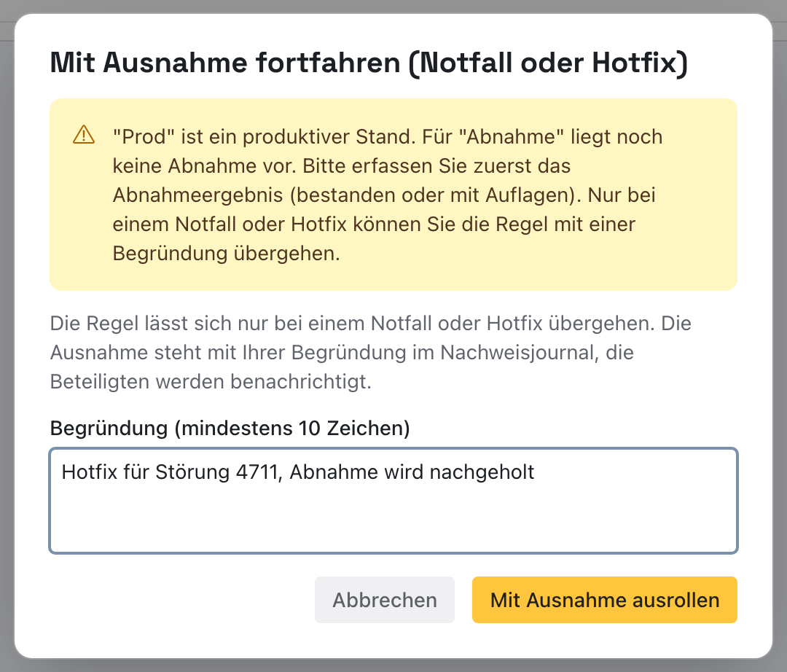This screenshot has height=672, width=787.
Task: Click the label 'Begründung (mindestens 10 Zeichen)'
Action: (230, 428)
